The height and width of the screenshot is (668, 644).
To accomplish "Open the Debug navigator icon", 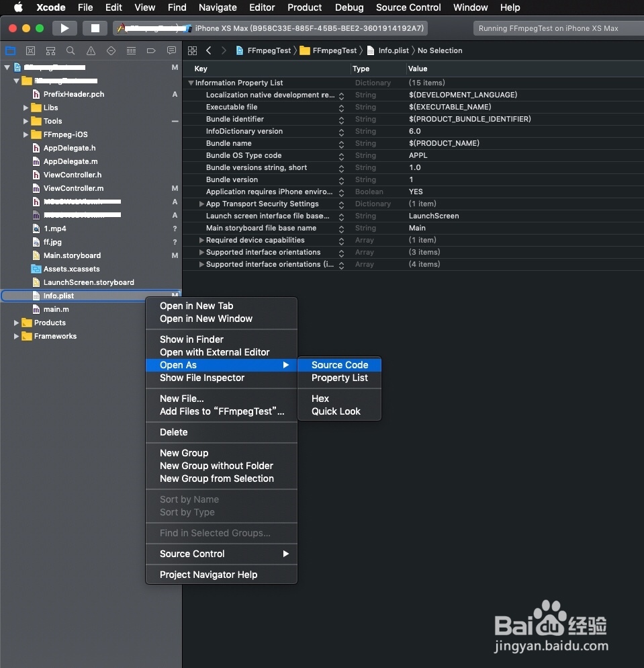I will 131,50.
